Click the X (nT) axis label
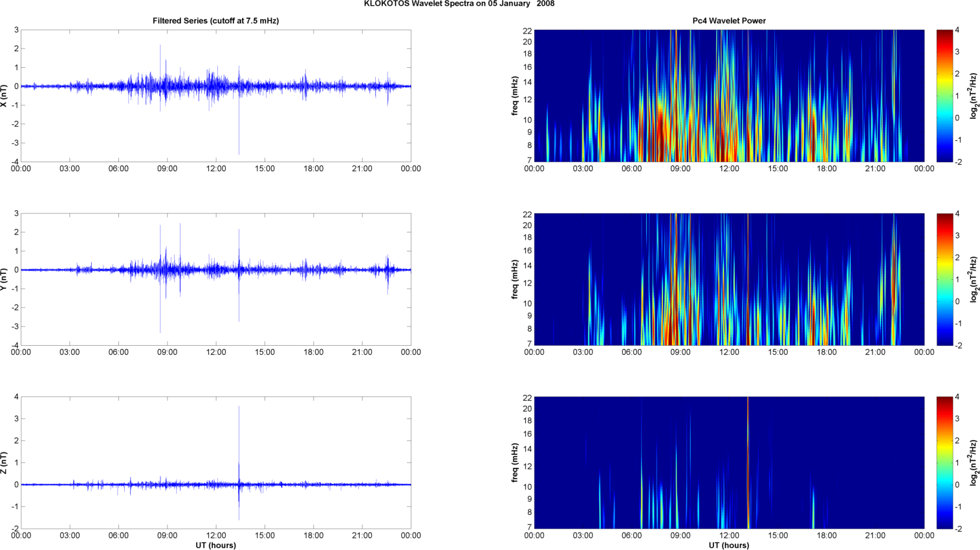This screenshot has width=980, height=550. 4,96
